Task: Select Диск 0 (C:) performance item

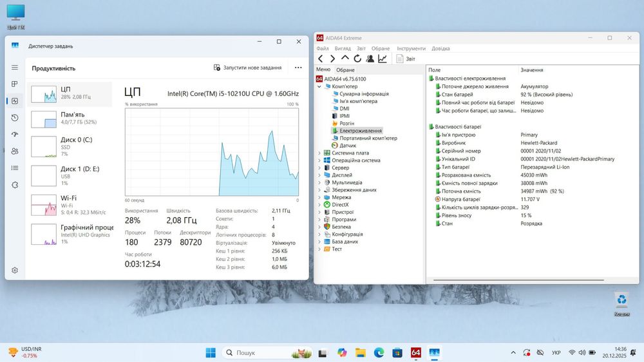Action: click(70, 146)
